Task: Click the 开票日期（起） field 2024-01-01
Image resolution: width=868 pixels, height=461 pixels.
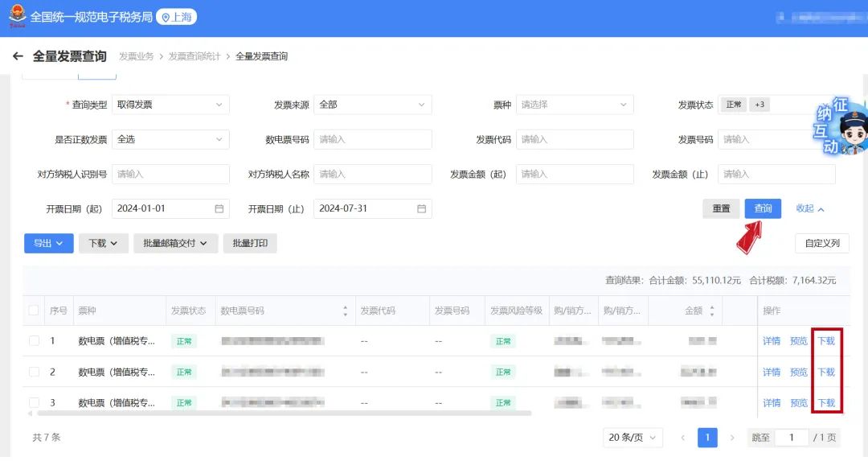Action: (170, 209)
